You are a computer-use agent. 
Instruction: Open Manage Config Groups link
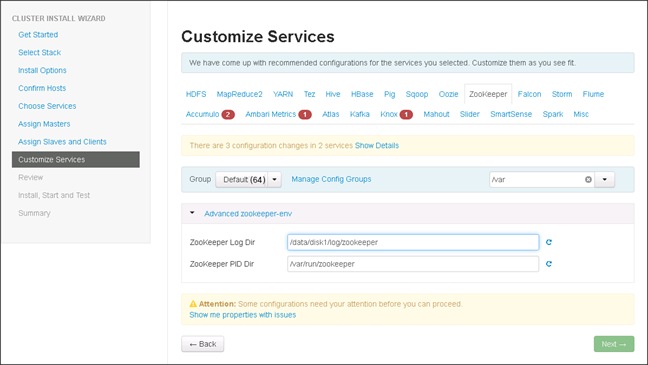[331, 179]
